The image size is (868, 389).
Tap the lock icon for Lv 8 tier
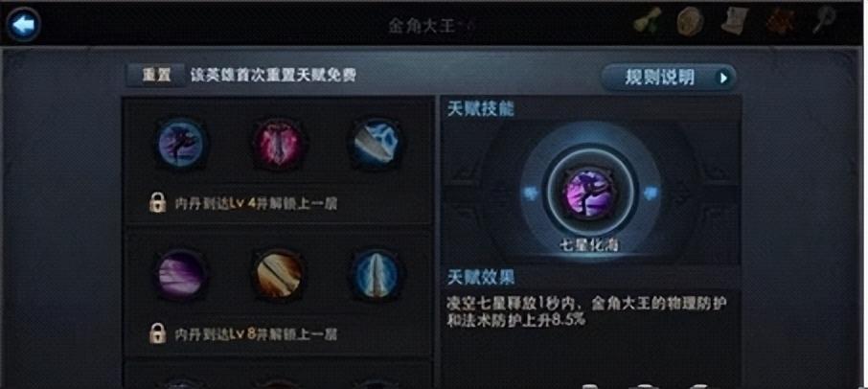coord(158,334)
